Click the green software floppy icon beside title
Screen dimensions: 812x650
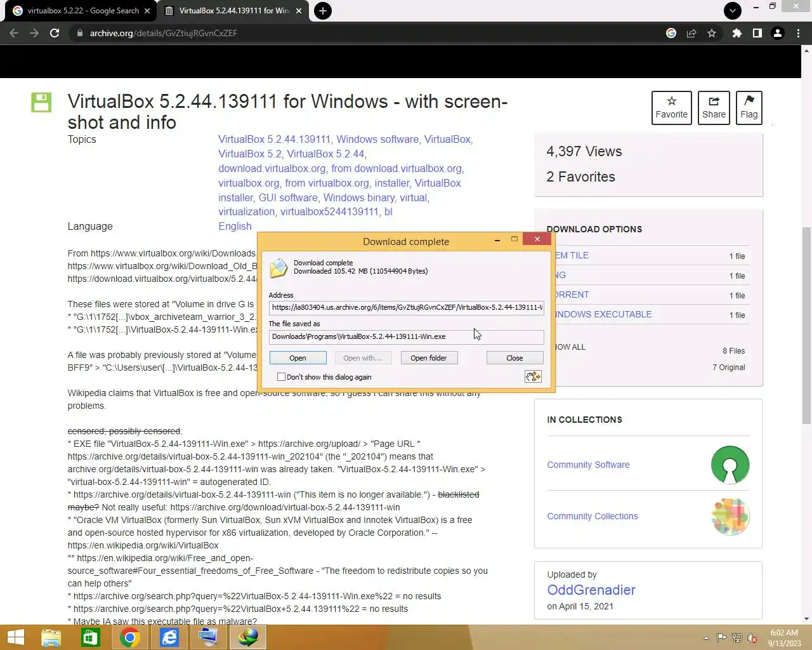point(41,102)
